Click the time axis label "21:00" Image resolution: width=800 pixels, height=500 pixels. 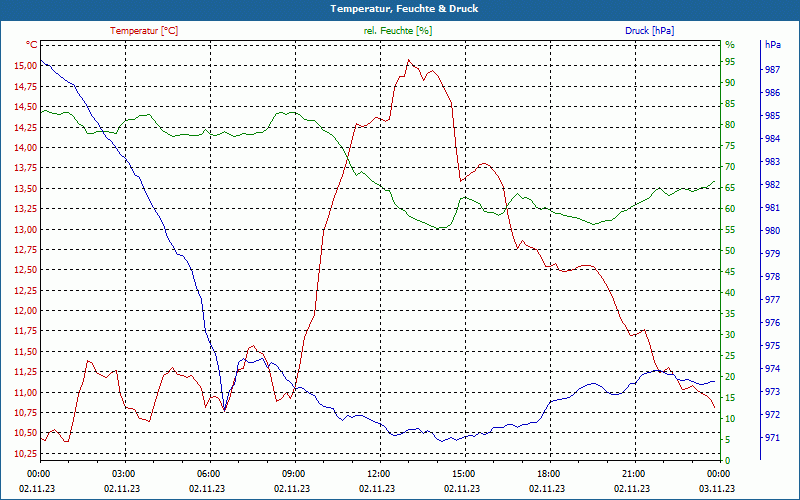634,473
